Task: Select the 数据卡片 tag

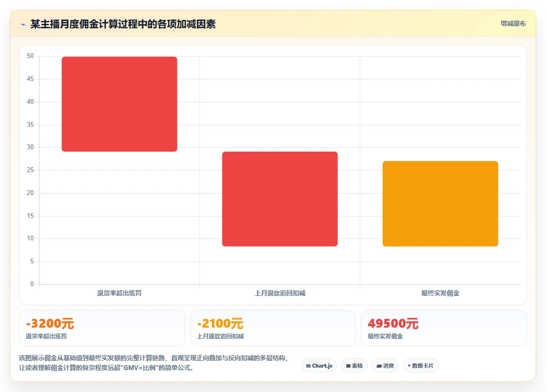Action: [x=421, y=366]
